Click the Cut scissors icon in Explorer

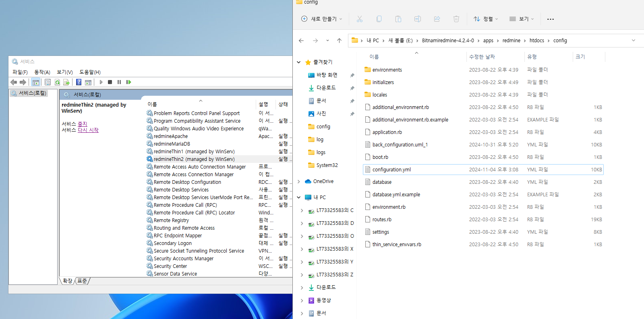360,19
